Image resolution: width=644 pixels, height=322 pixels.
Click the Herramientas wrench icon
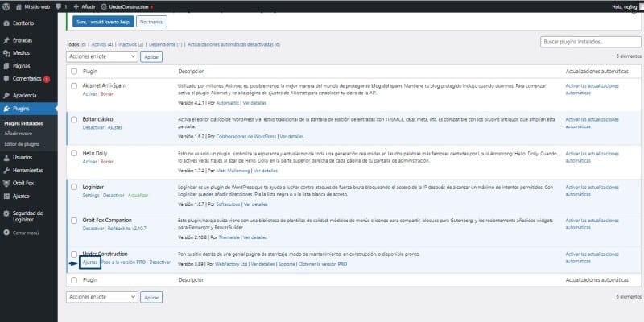pyautogui.click(x=6, y=170)
